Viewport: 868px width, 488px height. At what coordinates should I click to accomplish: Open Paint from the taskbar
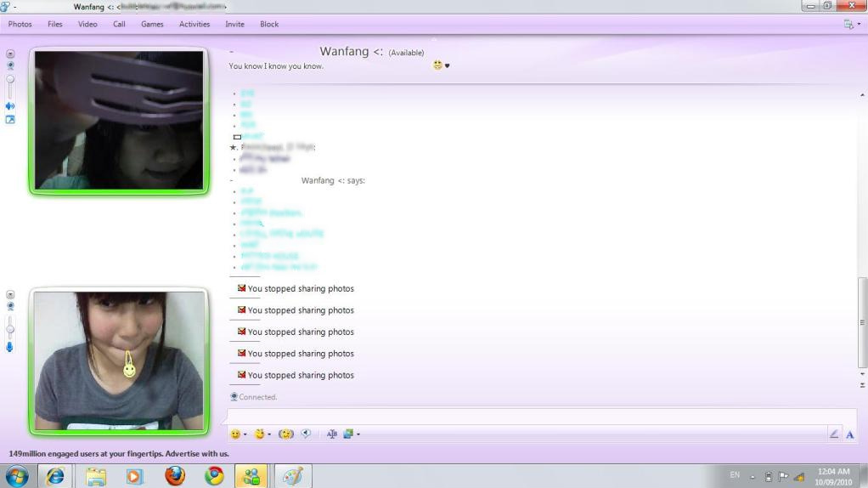point(293,476)
